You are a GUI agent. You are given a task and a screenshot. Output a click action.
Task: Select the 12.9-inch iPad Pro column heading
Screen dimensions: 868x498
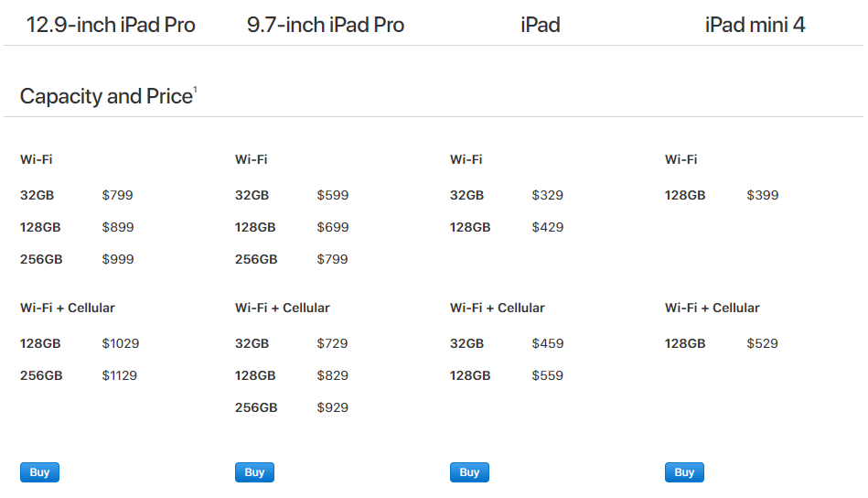pos(111,25)
